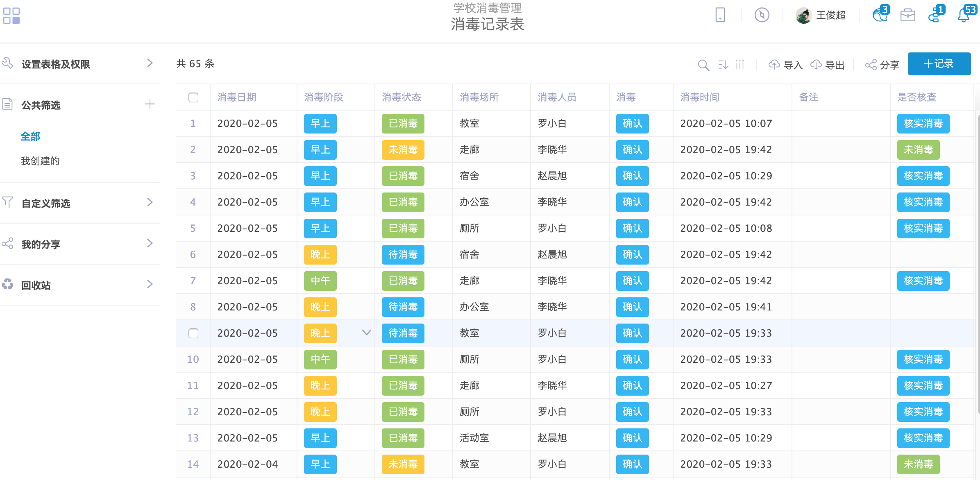
Task: Click row 1's green 已消毒 tag
Action: click(403, 124)
